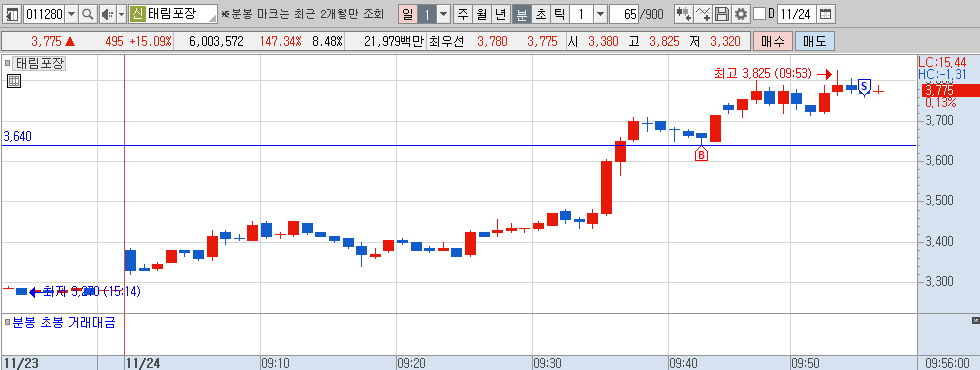This screenshot has width=980, height=370.
Task: Open the calendar date picker icon
Action: (825, 14)
